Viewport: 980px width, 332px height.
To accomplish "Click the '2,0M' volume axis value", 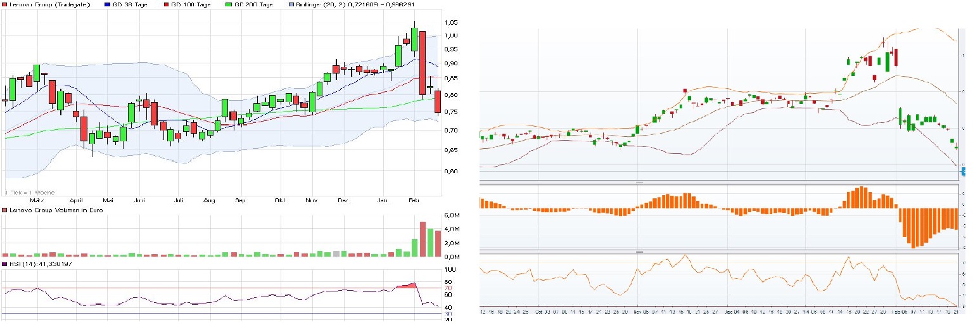I will tap(451, 244).
